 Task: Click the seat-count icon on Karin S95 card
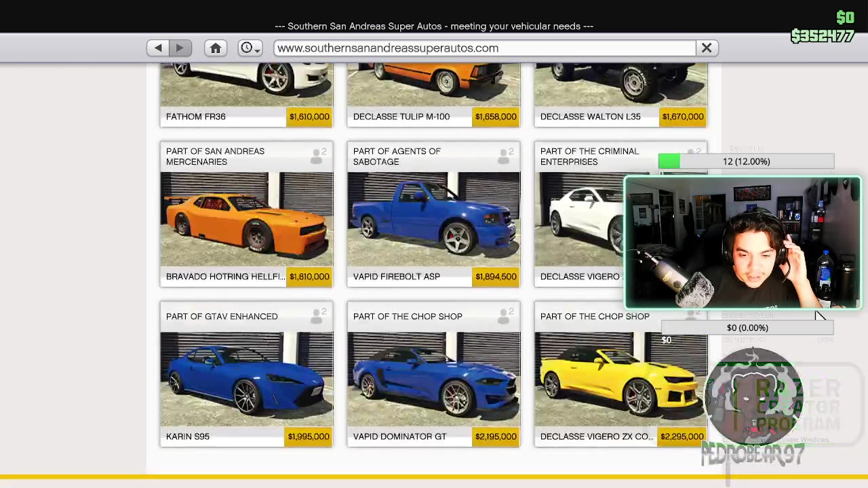(x=318, y=316)
